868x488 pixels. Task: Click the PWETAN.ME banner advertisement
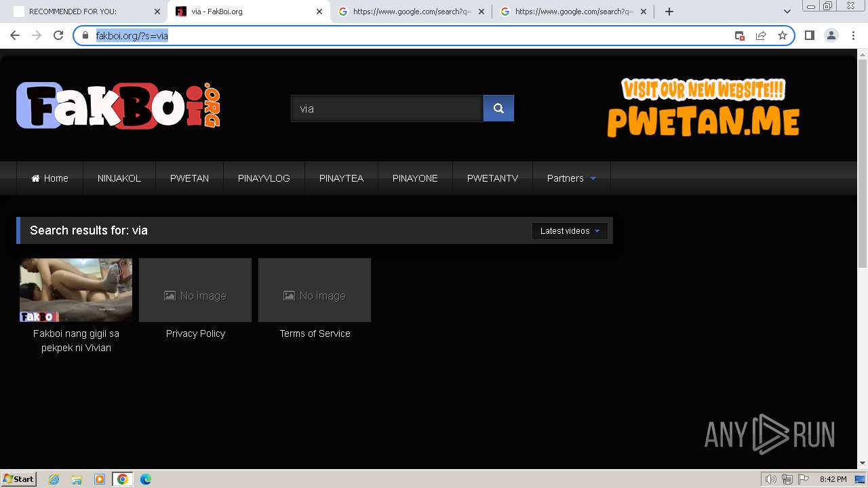703,108
